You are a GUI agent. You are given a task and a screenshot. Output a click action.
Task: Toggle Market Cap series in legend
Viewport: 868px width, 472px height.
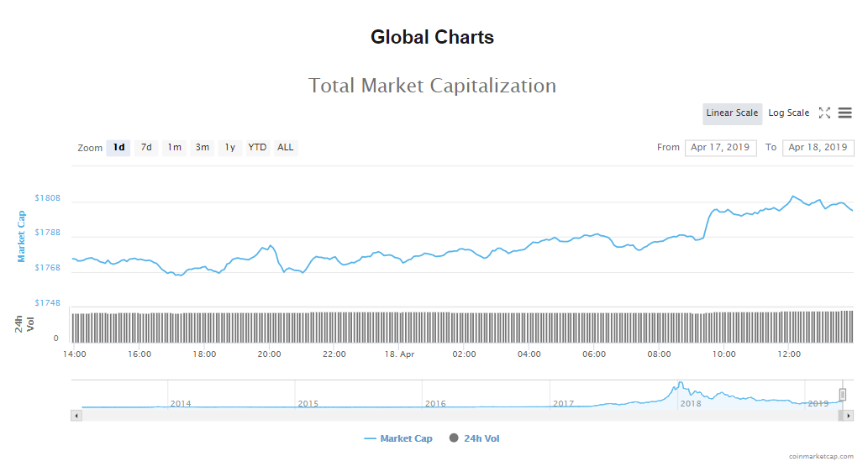[398, 438]
